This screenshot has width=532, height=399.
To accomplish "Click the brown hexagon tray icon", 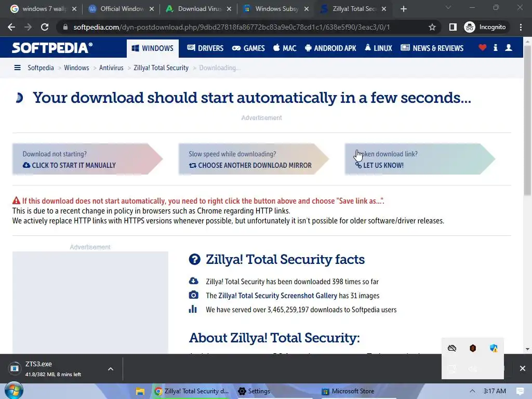I will [x=473, y=348].
